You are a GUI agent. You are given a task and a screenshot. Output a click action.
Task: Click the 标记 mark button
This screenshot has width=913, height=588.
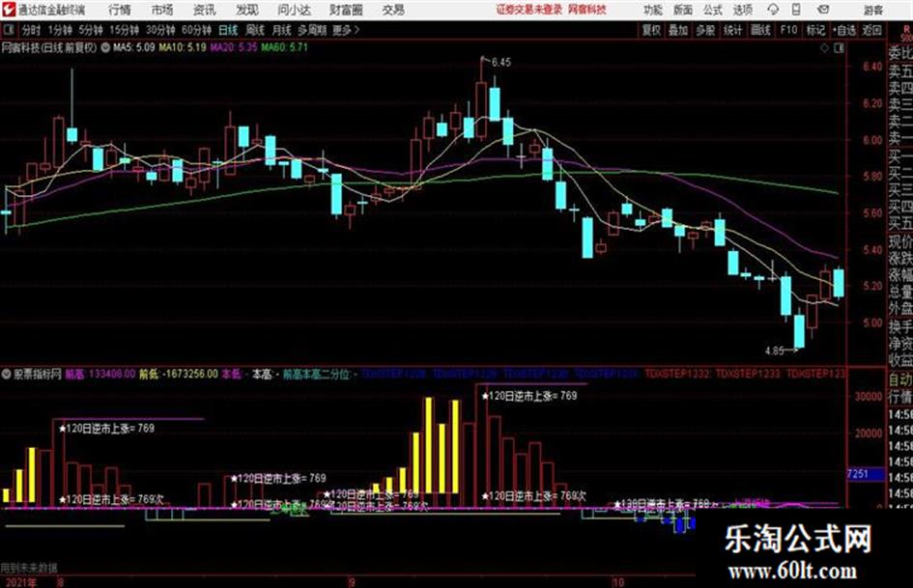point(815,30)
